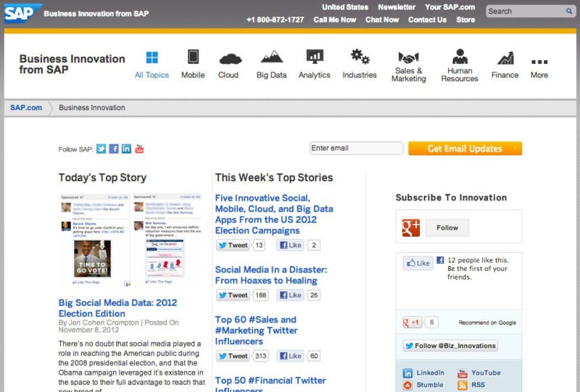
Task: Click Business Innovation breadcrumb
Action: pyautogui.click(x=92, y=108)
